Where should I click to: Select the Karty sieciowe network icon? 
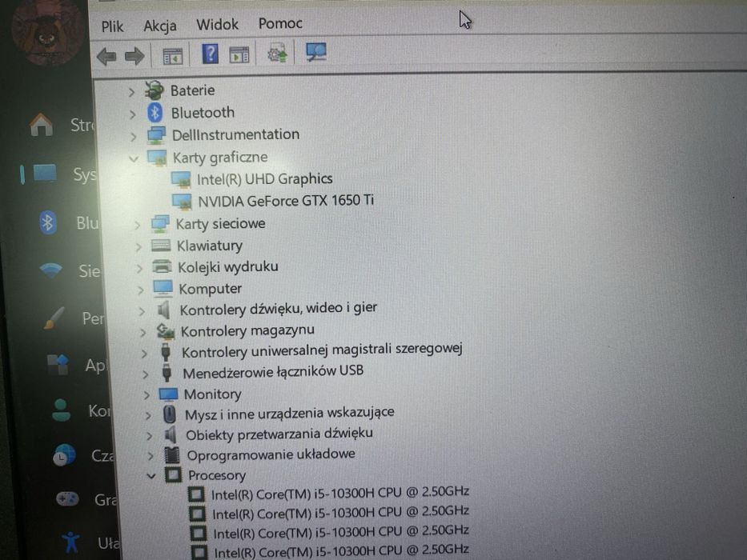coord(160,223)
